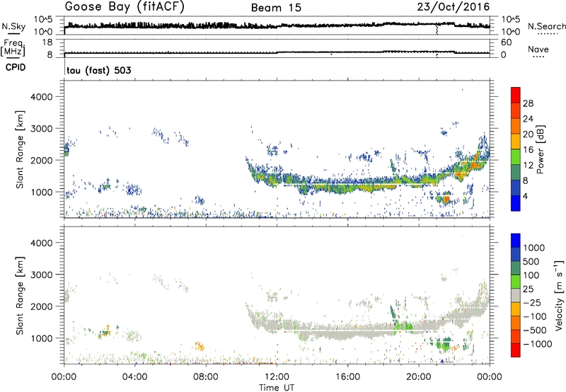The image size is (566, 392).
Task: Pick the yellow −25 to −100 Velocity color segment
Action: point(516,309)
